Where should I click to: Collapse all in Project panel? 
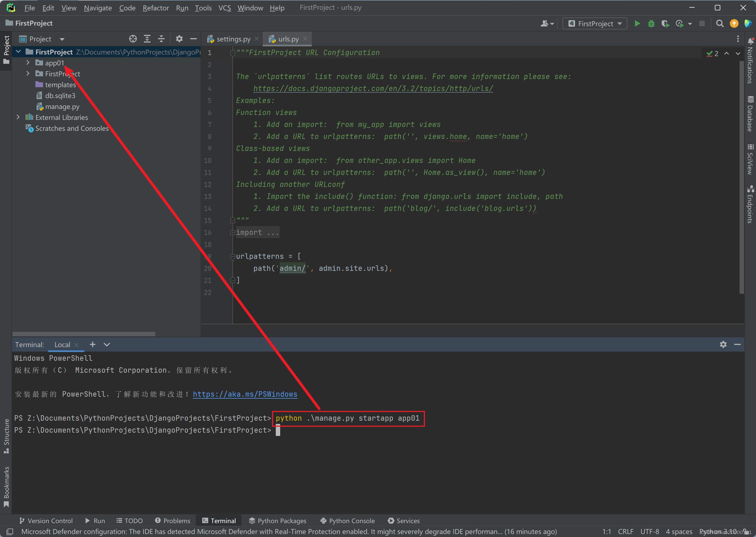(161, 39)
